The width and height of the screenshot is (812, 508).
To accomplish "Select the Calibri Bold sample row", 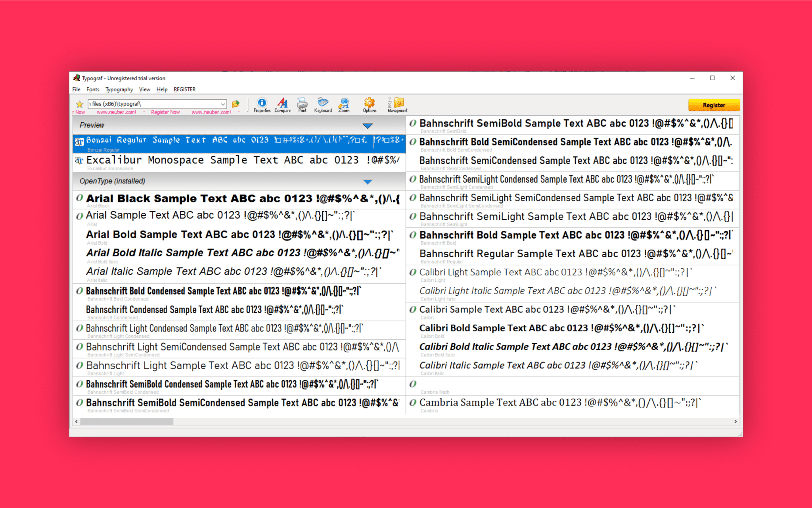I will (x=573, y=330).
